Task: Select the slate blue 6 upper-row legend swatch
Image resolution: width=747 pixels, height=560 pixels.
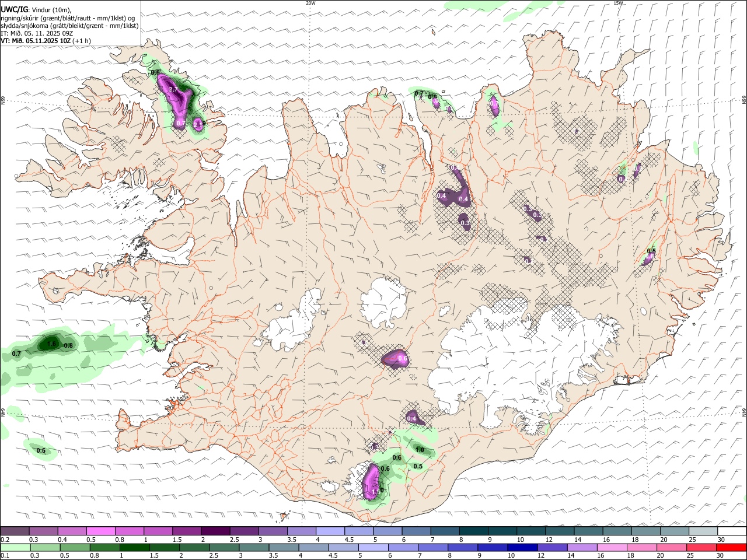Action: click(x=416, y=531)
